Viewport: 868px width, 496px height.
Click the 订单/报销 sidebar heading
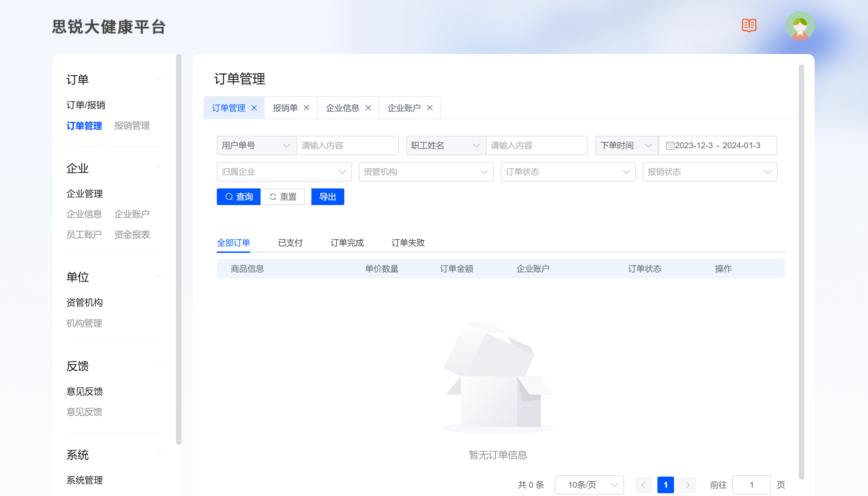tap(86, 105)
